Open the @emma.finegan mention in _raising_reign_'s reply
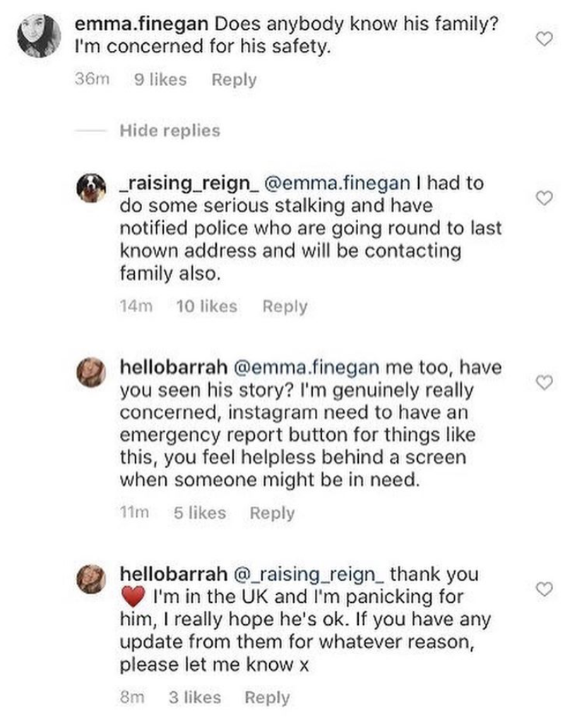The image size is (582, 728). (x=337, y=183)
